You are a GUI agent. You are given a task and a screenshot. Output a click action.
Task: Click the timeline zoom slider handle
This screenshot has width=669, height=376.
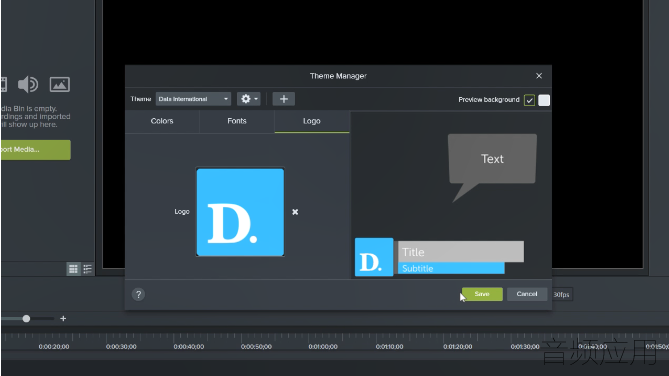[26, 319]
